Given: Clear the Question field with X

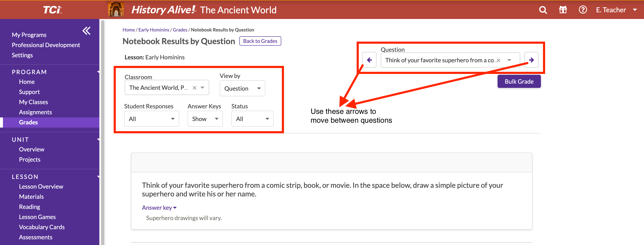Looking at the screenshot, I should tap(498, 60).
